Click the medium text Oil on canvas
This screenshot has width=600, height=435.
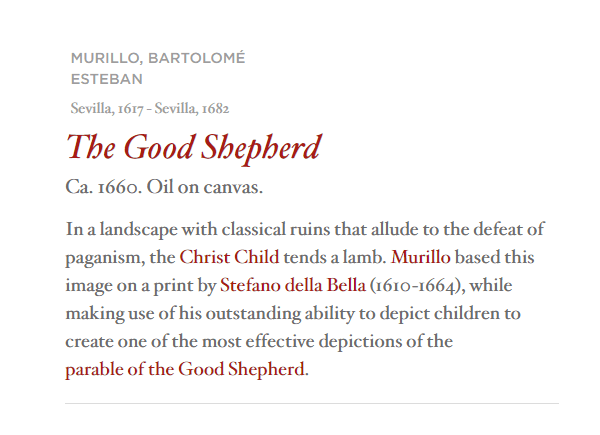(205, 187)
